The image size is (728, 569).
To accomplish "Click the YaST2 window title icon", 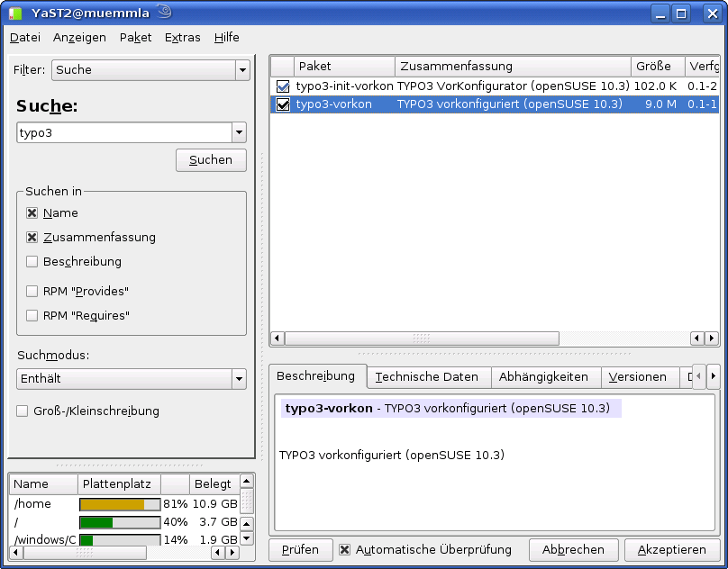I will pyautogui.click(x=15, y=13).
